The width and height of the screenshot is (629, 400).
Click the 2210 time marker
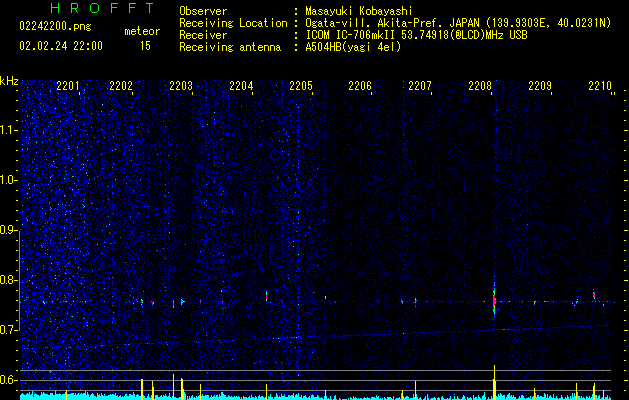coord(600,86)
